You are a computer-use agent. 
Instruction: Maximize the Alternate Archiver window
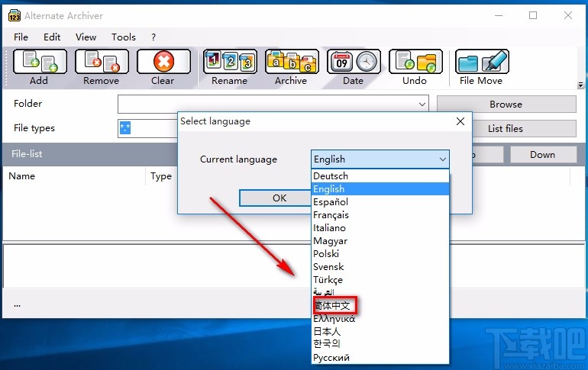point(533,16)
